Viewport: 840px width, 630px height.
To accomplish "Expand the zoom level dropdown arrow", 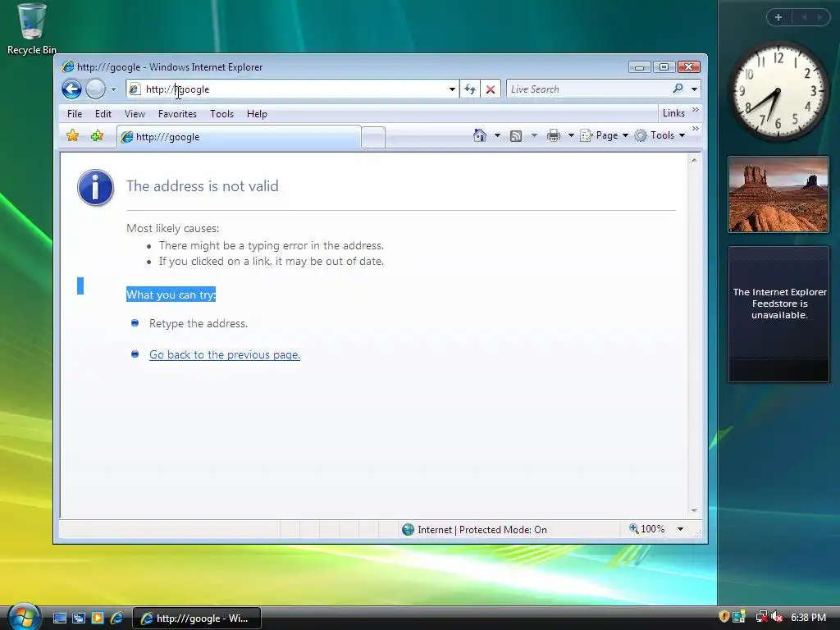I will (680, 529).
